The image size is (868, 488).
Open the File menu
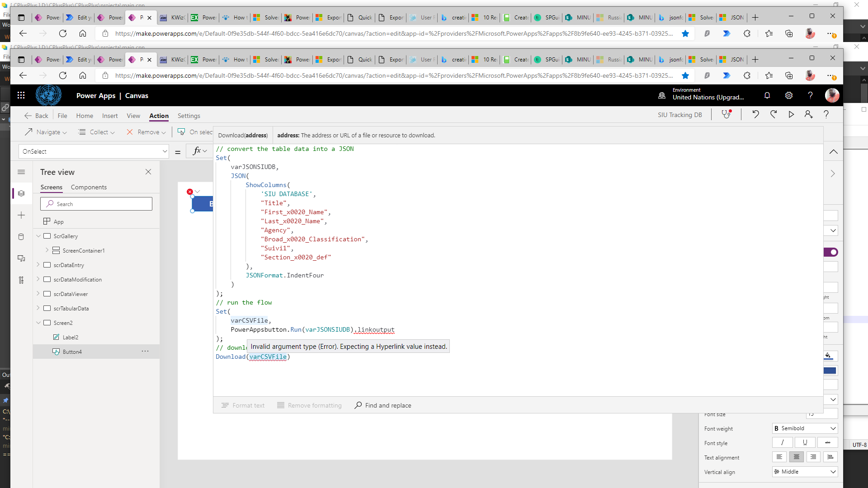click(x=62, y=116)
